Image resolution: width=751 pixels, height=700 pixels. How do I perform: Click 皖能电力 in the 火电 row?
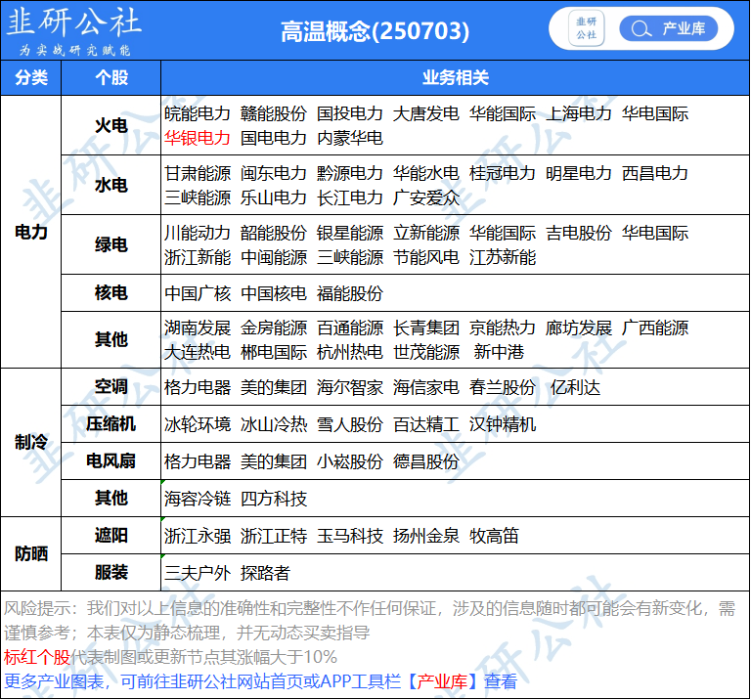198,113
